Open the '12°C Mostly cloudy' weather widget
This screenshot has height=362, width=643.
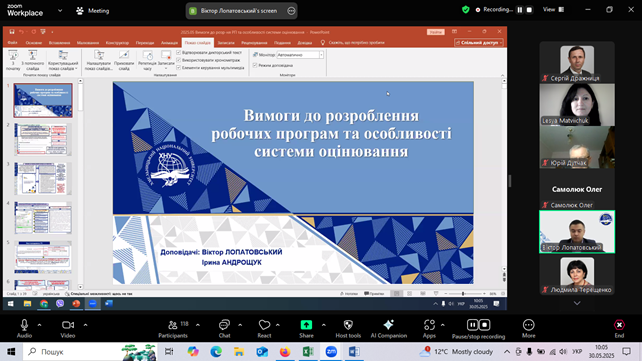click(x=456, y=352)
